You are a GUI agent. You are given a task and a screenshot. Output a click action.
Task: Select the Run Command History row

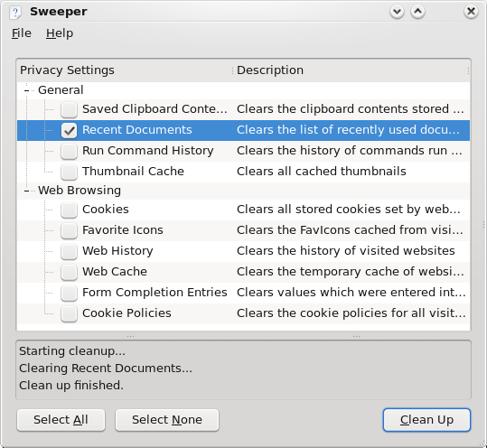(x=243, y=151)
